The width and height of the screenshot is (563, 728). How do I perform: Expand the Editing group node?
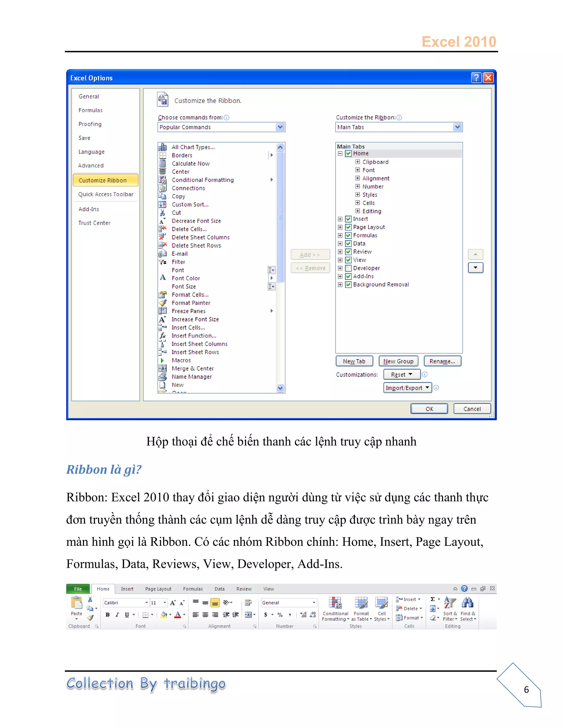pos(358,211)
